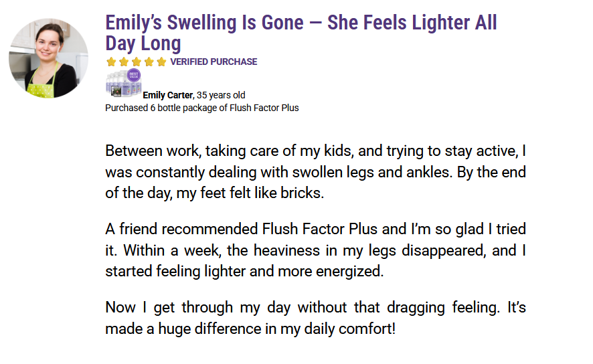Click the paragraph starting 'A friend recommended'
This screenshot has width=593, height=364.
point(315,250)
